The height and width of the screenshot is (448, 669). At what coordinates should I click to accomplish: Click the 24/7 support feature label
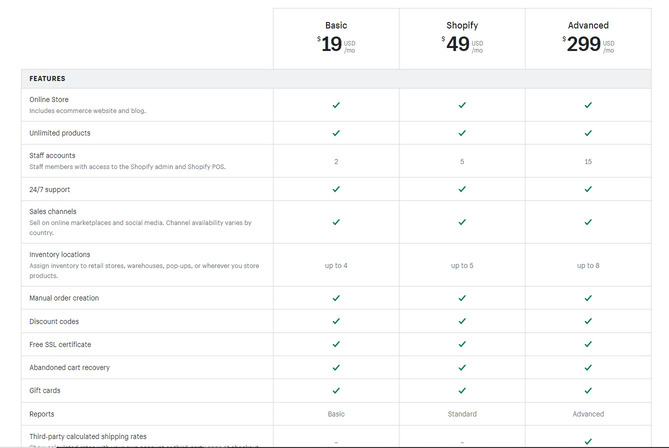[49, 189]
